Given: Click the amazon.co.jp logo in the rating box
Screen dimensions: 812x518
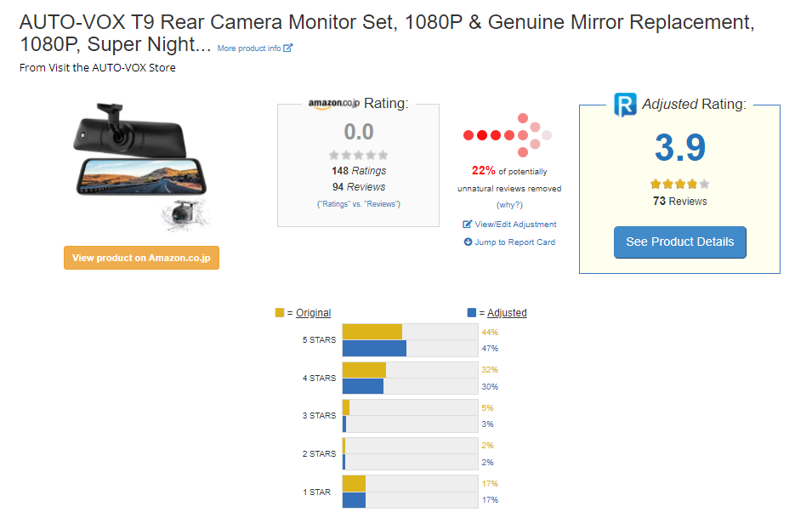Looking at the screenshot, I should (x=333, y=104).
